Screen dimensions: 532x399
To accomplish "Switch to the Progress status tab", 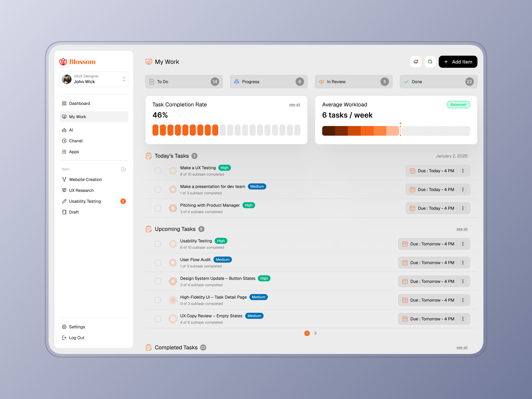I will (269, 82).
